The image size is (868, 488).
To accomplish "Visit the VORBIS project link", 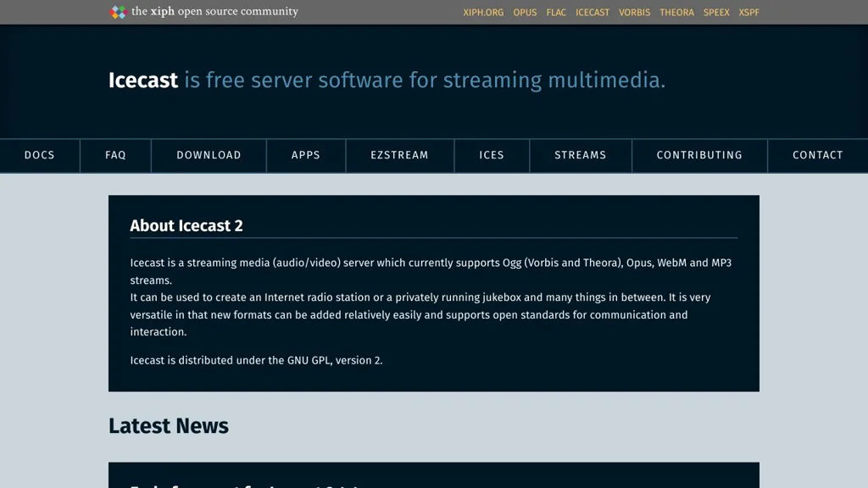I will click(x=635, y=13).
